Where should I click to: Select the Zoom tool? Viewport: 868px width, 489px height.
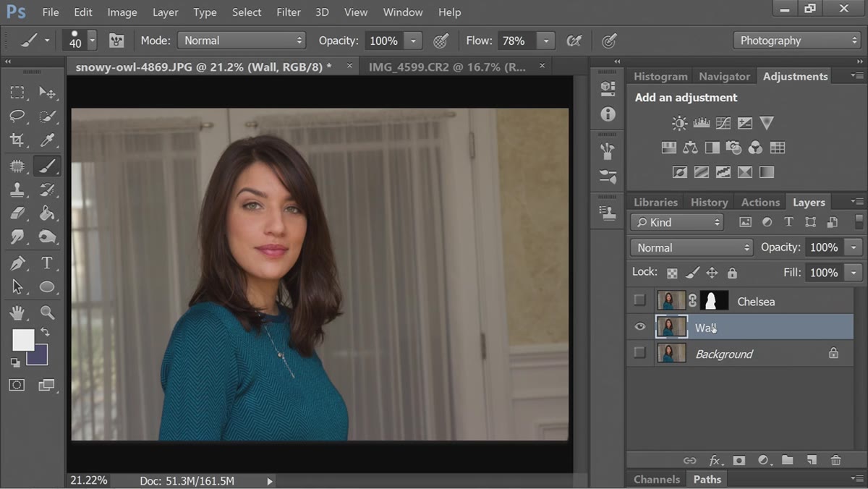coord(47,312)
